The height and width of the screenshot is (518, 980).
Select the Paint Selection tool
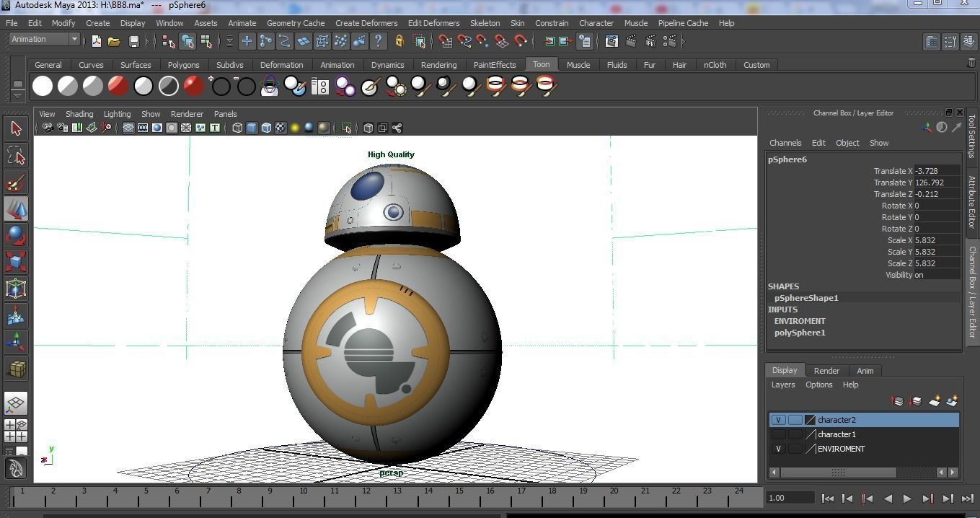click(16, 183)
